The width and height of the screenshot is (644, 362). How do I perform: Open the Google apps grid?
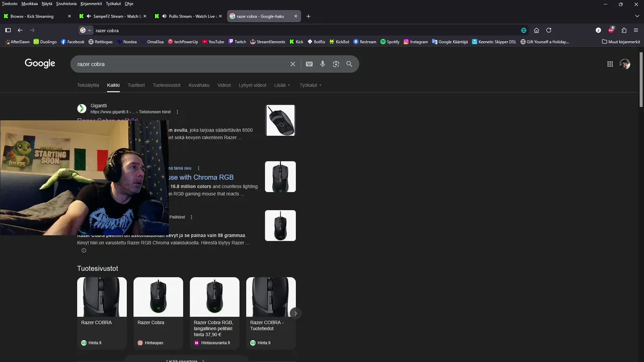point(610,64)
